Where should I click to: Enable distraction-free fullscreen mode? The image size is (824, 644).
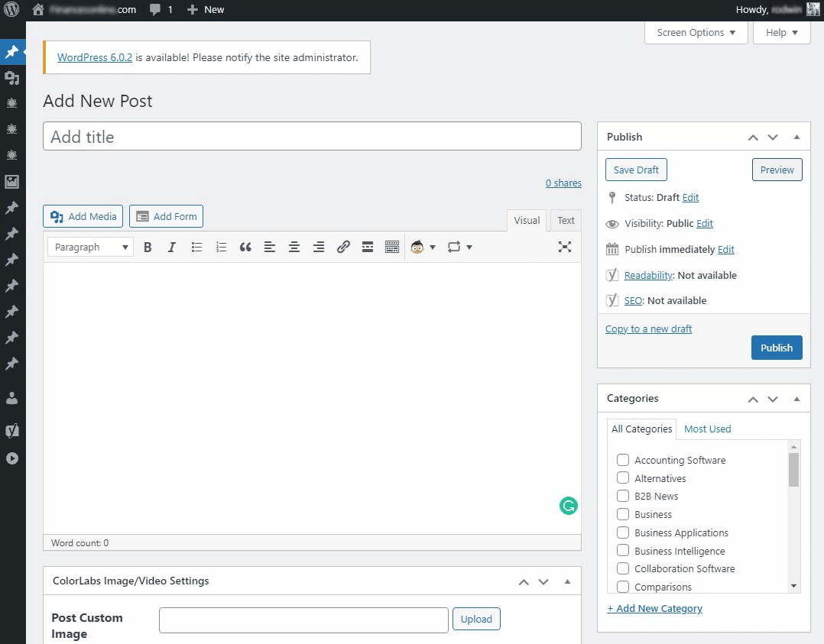[x=565, y=247]
